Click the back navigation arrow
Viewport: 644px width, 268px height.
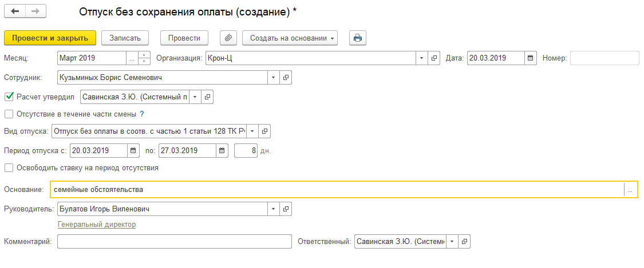15,11
